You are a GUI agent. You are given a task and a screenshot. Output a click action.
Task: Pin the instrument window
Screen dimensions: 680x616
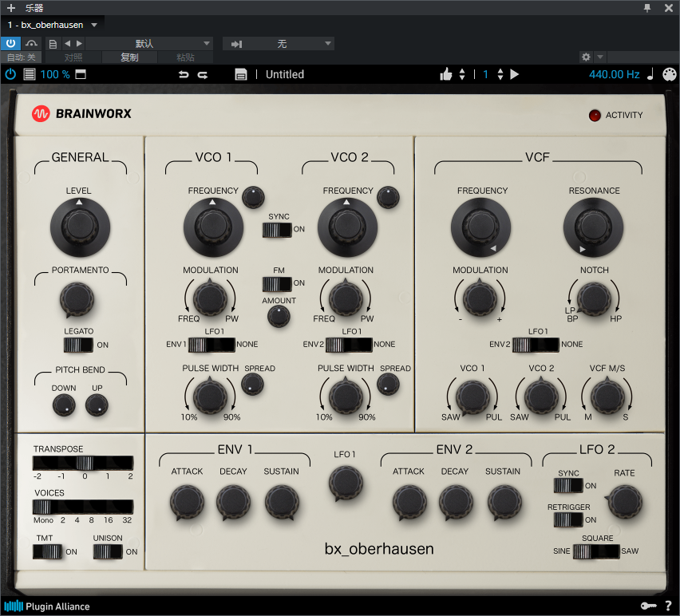(x=647, y=8)
